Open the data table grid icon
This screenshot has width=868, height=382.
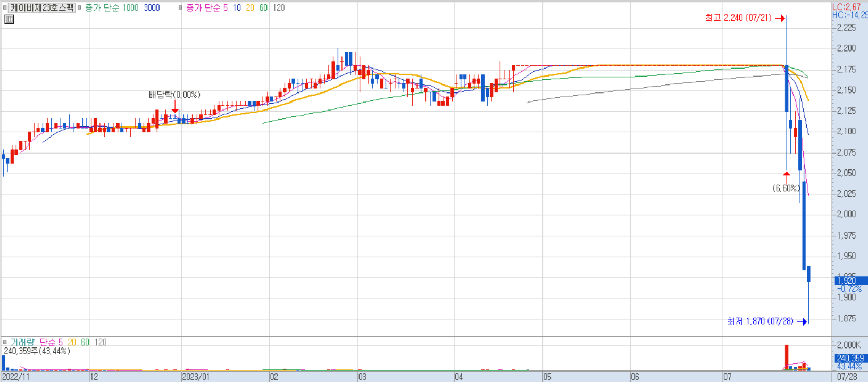pos(9,20)
